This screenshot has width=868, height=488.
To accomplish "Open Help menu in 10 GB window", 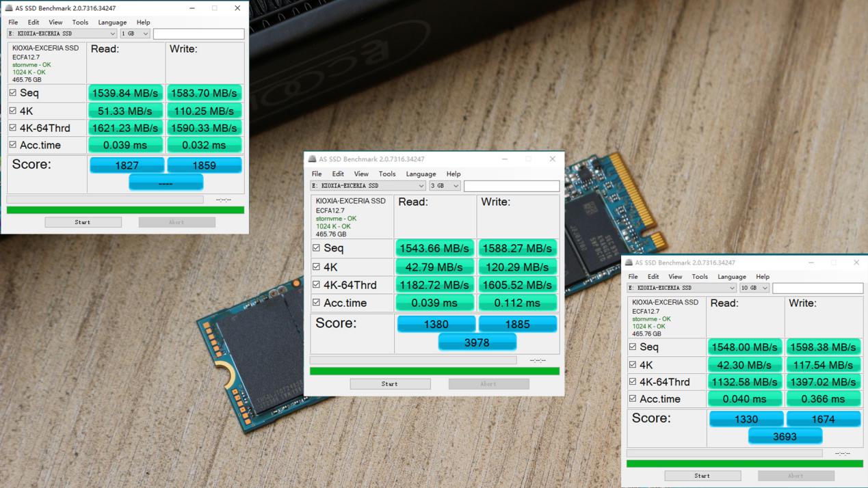I will (763, 277).
